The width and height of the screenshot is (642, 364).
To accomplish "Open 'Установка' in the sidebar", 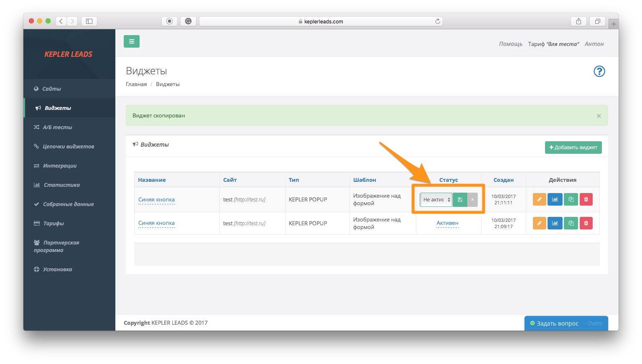I will pos(69,269).
